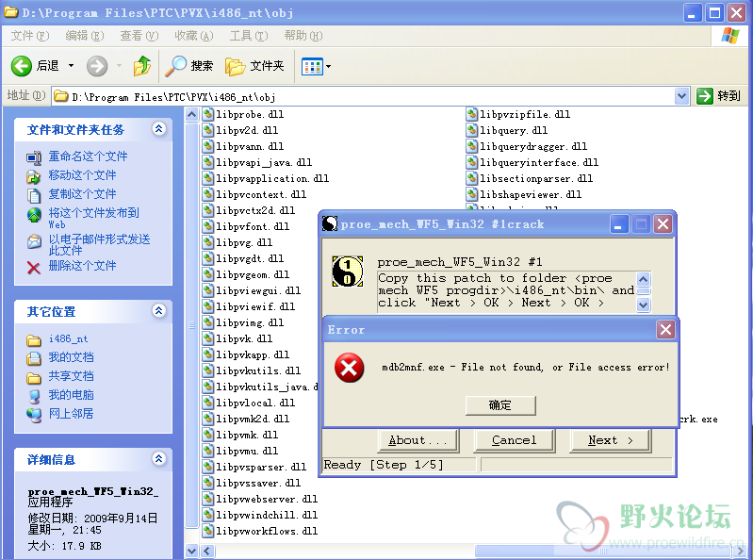Viewport: 753px width, 560px height.
Task: Open 我的文档 location
Action: pos(71,357)
